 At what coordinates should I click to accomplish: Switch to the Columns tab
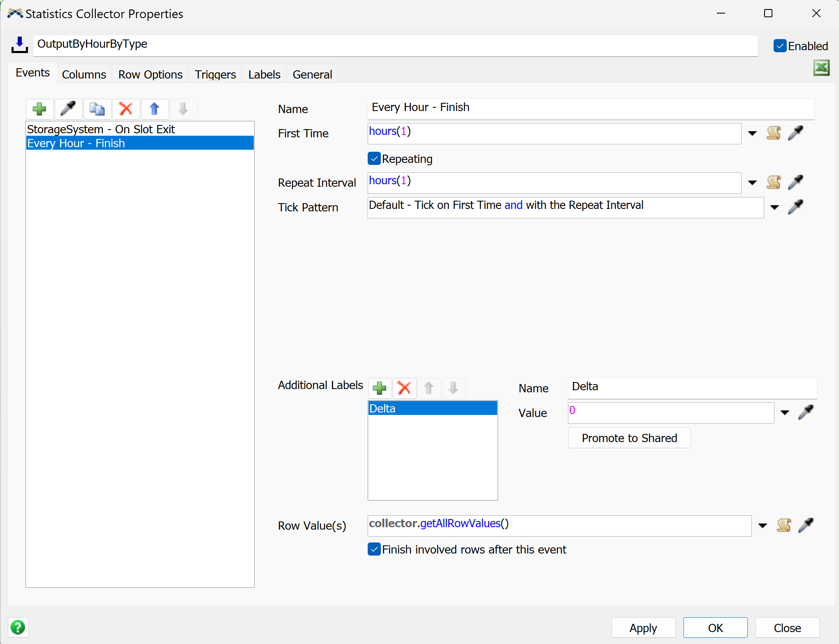(x=84, y=74)
